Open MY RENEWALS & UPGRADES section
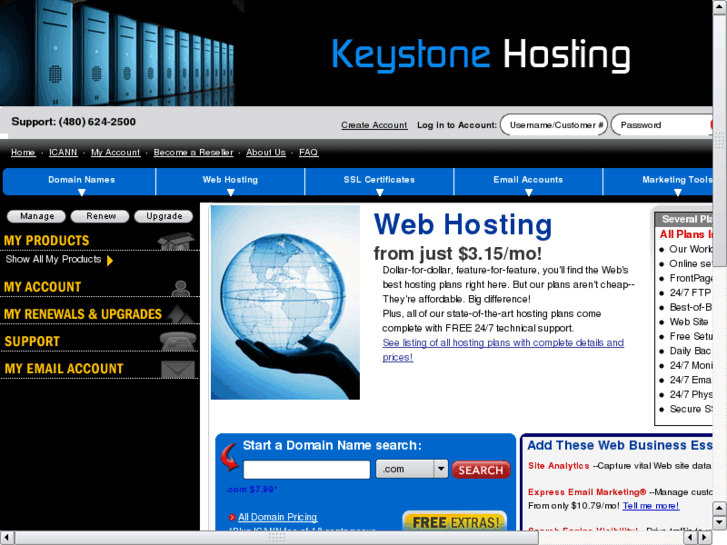The image size is (727, 545). (83, 314)
